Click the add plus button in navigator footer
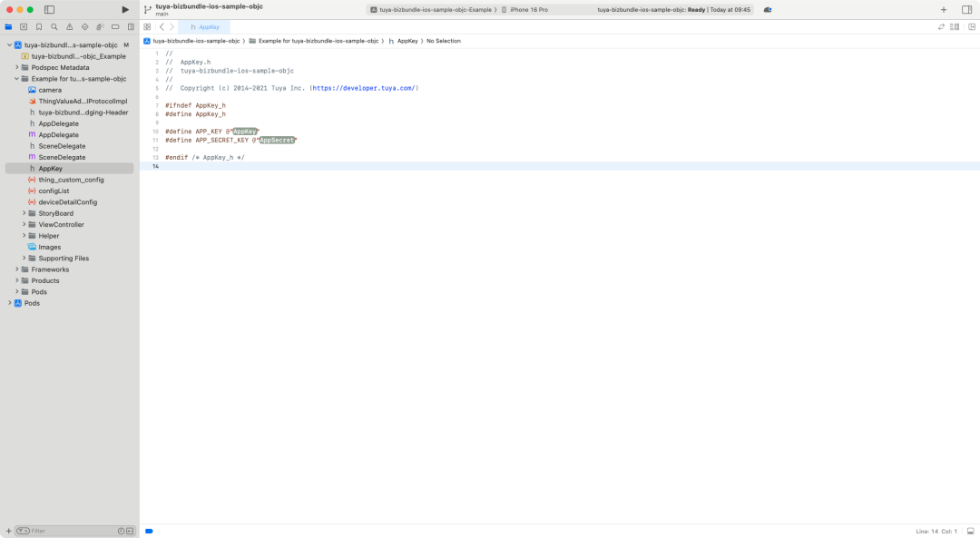The height and width of the screenshot is (538, 980). (x=8, y=531)
